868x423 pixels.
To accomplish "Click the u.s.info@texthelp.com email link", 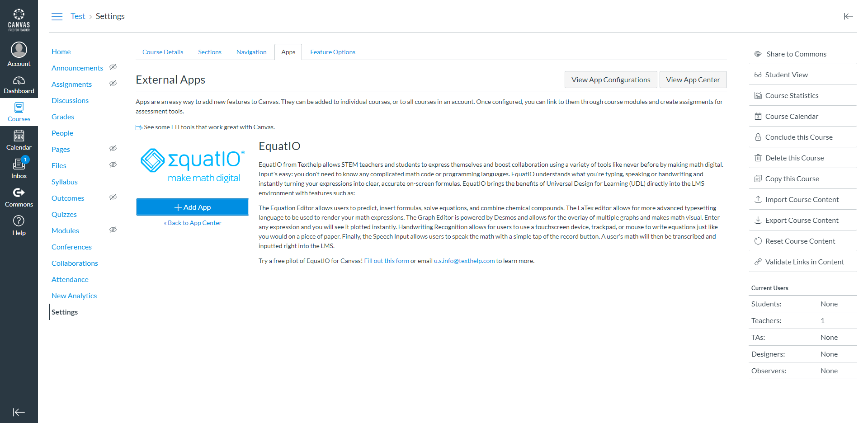I will point(464,261).
